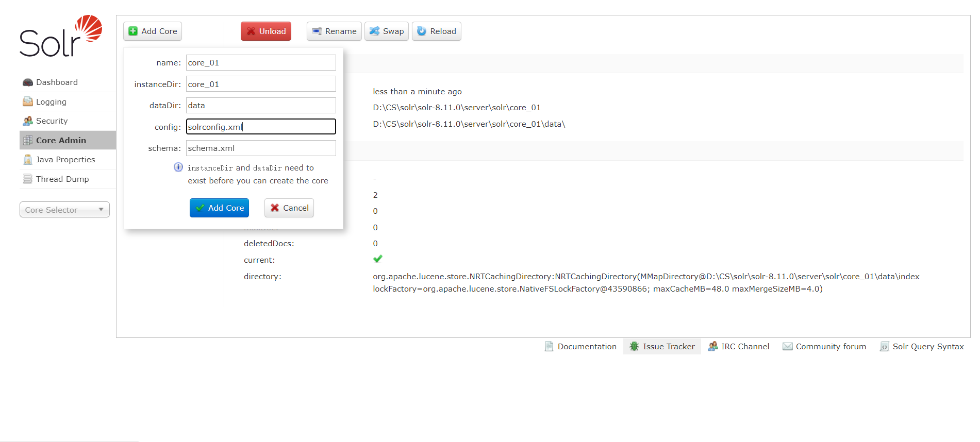The width and height of the screenshot is (980, 442).
Task: Click the Java Properties icon
Action: tap(28, 160)
